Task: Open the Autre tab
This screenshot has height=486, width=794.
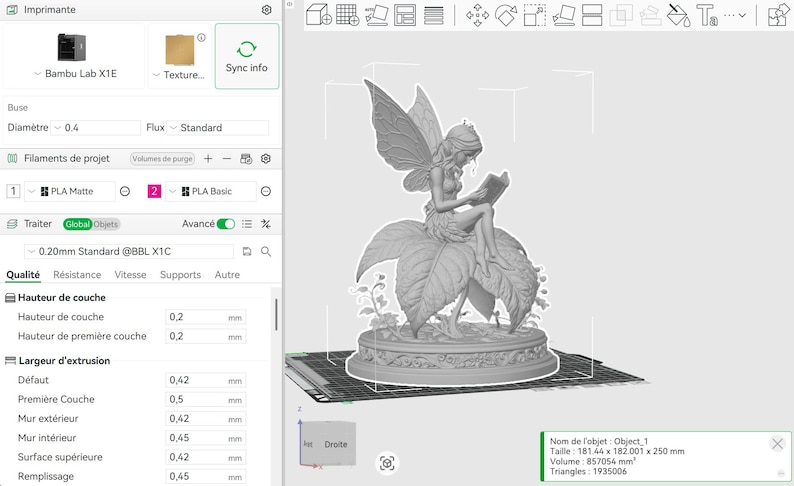Action: [x=227, y=274]
